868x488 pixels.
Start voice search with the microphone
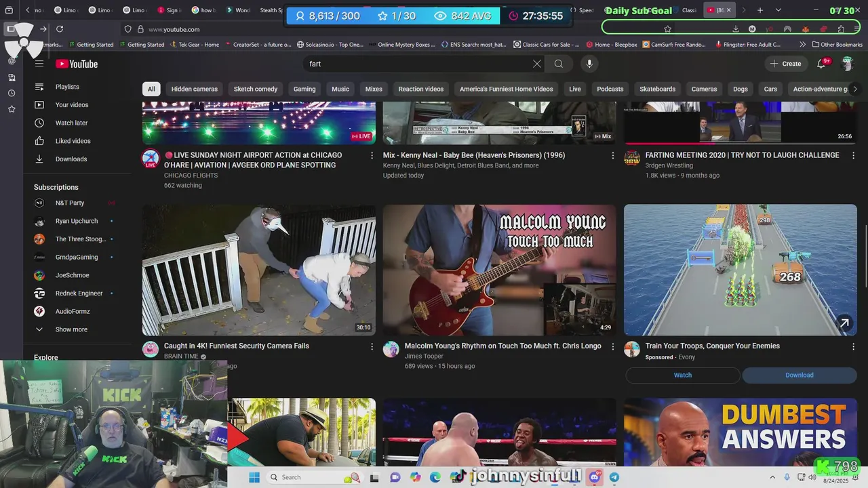(x=589, y=64)
